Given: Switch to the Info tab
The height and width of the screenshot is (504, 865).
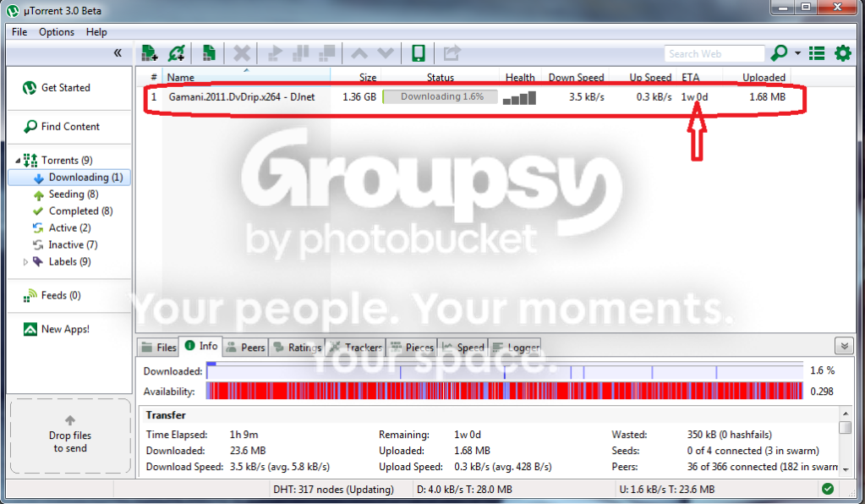Looking at the screenshot, I should tap(201, 346).
